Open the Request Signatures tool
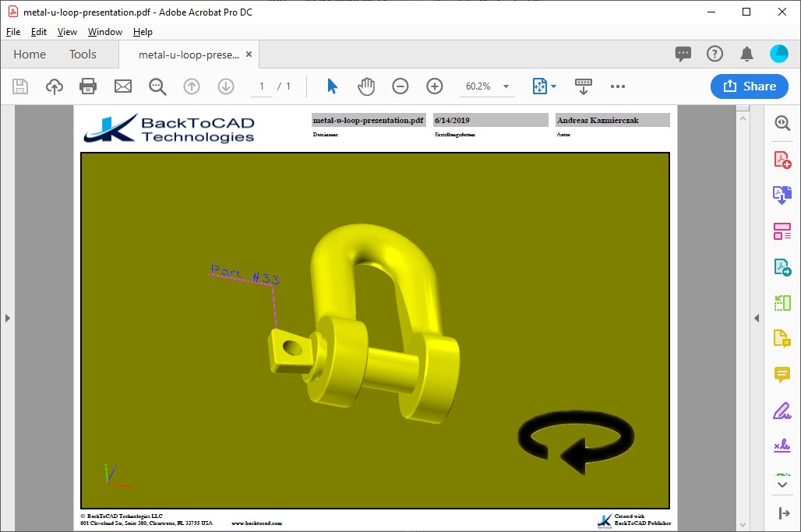This screenshot has width=801, height=532. tap(782, 446)
